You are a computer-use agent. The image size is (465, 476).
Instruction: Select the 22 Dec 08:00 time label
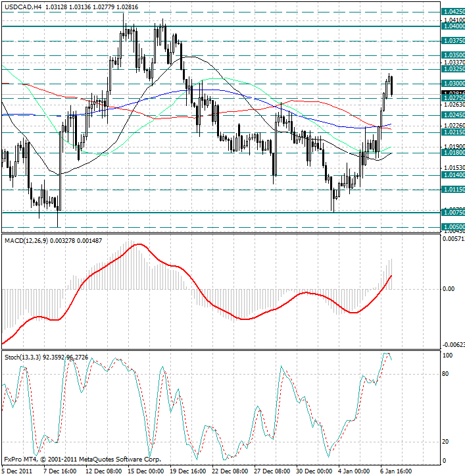(x=230, y=471)
